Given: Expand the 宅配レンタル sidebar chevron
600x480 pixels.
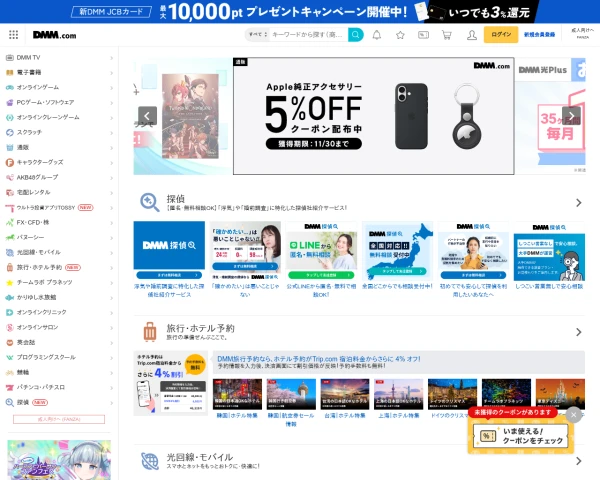Looking at the screenshot, I should tap(111, 193).
